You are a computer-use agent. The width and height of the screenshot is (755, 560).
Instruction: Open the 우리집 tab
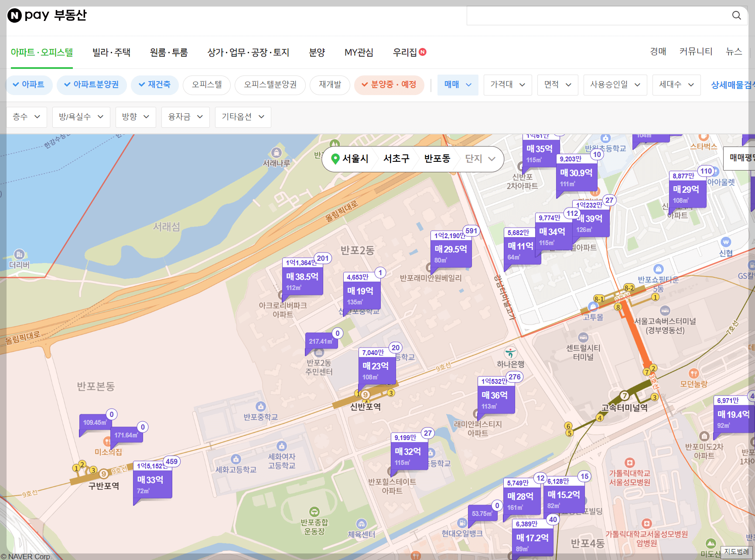pos(409,52)
